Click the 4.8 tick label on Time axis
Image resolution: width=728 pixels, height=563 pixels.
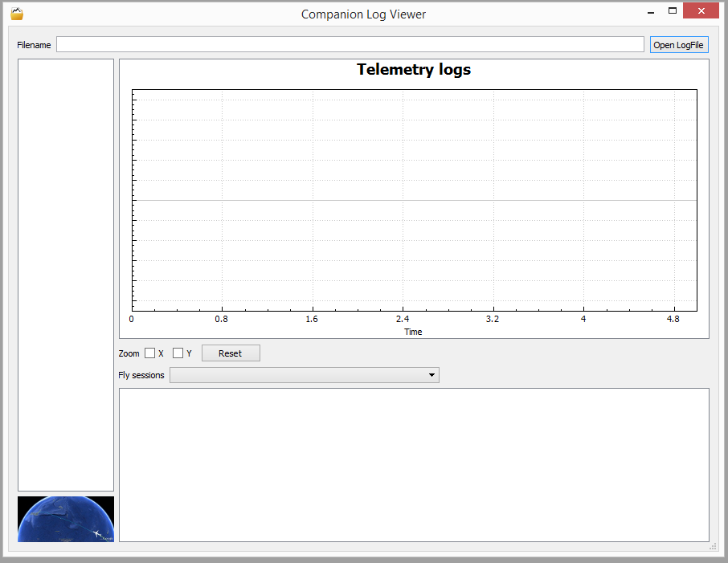pyautogui.click(x=673, y=319)
